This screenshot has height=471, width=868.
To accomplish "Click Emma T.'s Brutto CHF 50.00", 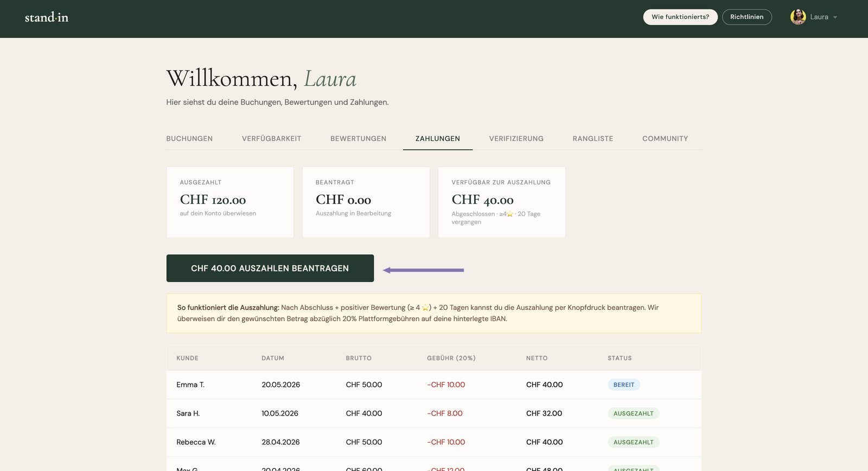I will pyautogui.click(x=364, y=385).
